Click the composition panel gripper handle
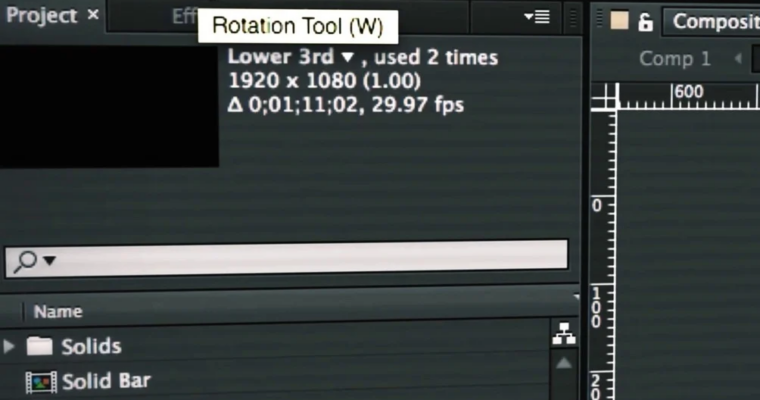This screenshot has width=760, height=400. coord(600,19)
